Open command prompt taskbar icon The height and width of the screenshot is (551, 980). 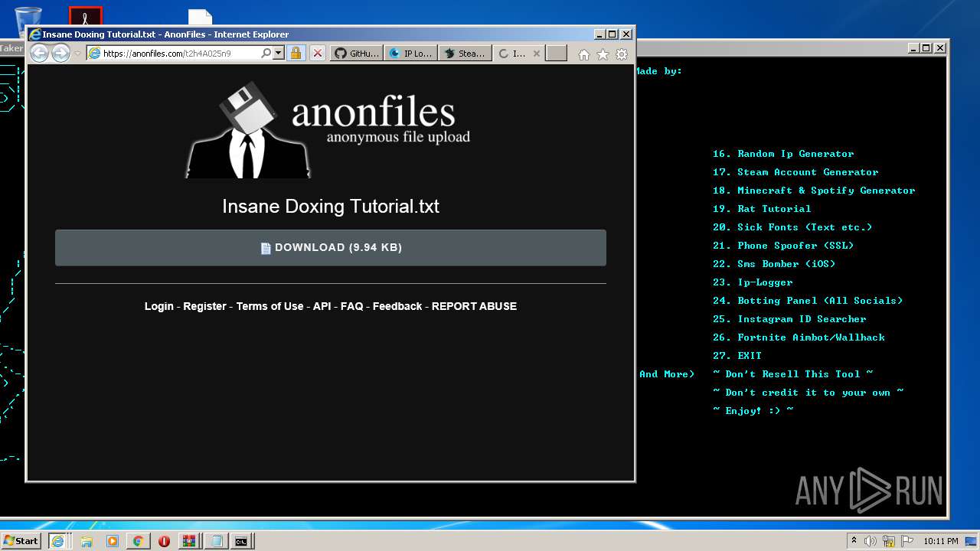242,541
